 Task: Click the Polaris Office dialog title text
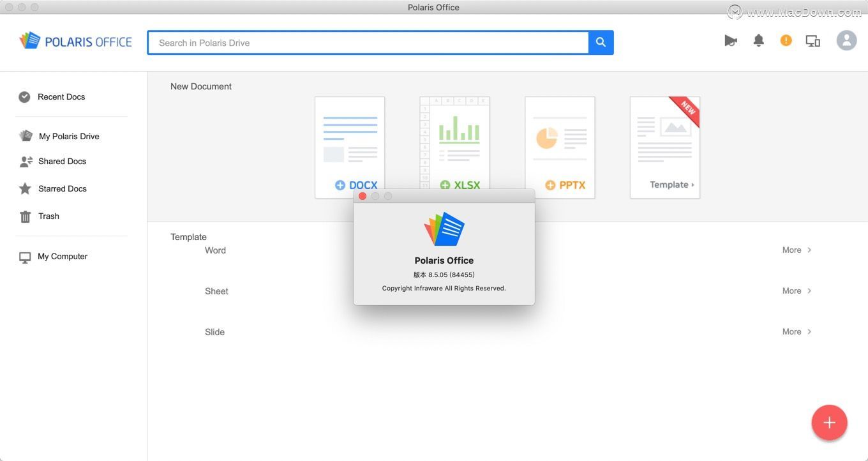pos(444,261)
